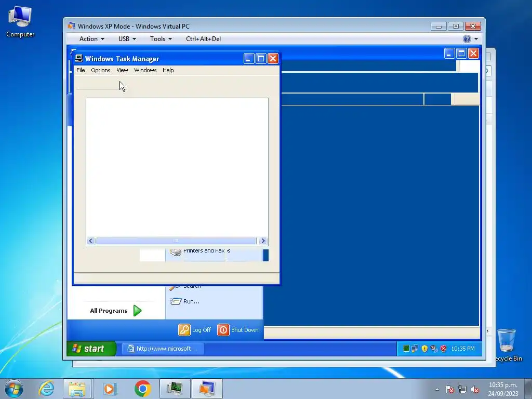This screenshot has height=399, width=532.
Task: Open the Recycle Bin desktop icon
Action: click(507, 345)
